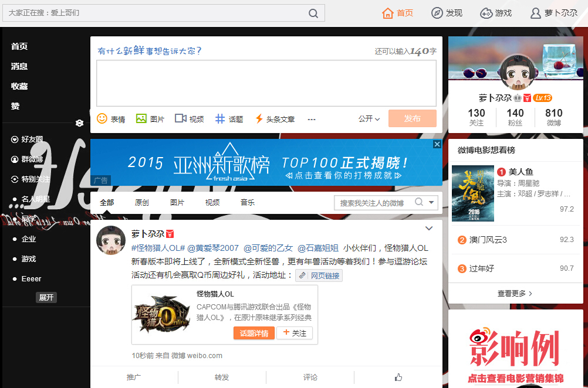The height and width of the screenshot is (388, 588).
Task: Open the 群微博 group weibo item
Action: (x=27, y=159)
